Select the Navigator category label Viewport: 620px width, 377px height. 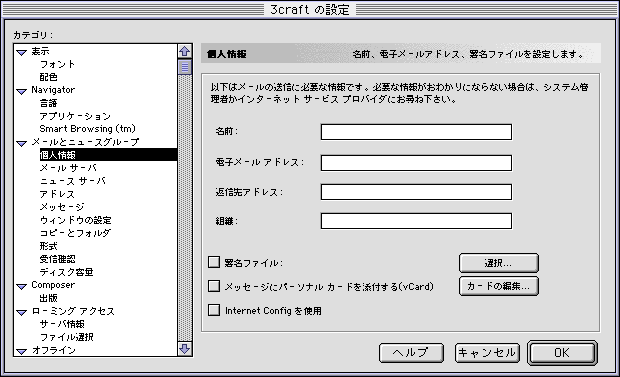53,90
